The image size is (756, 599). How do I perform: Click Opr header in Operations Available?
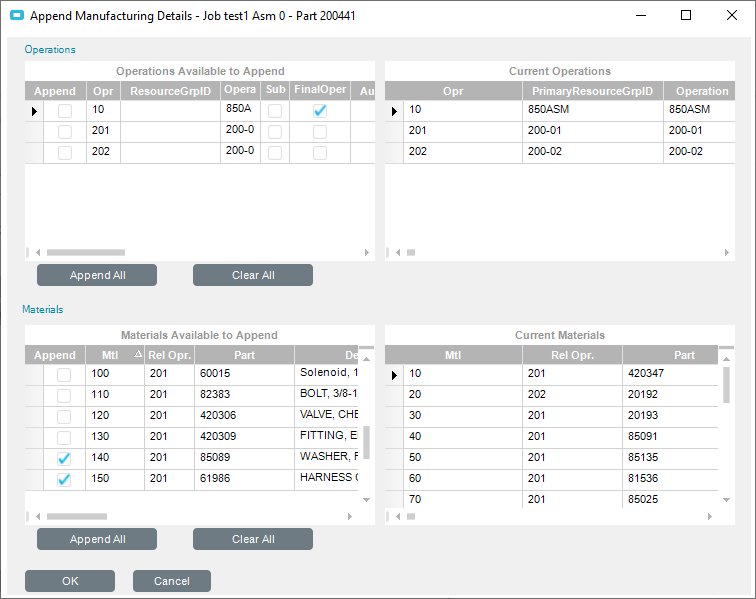[103, 91]
